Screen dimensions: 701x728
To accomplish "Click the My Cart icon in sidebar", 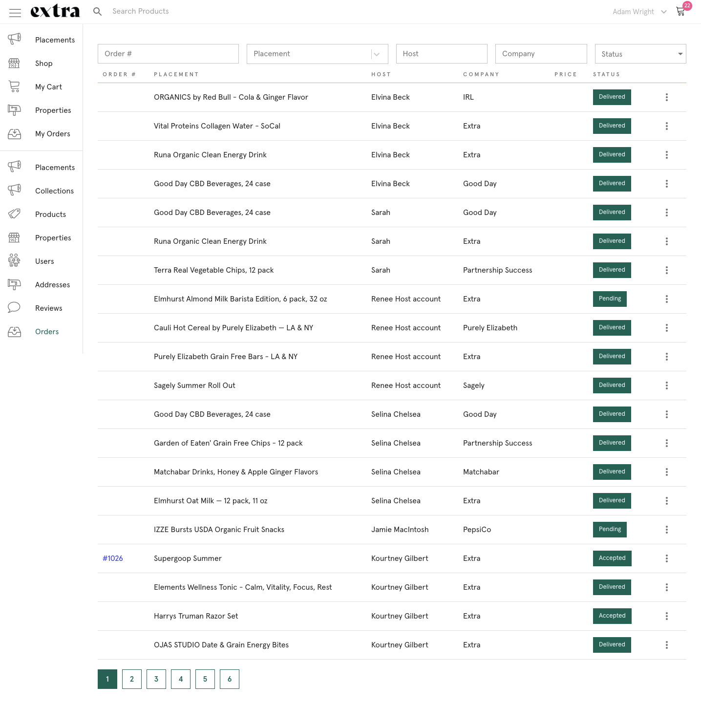I will 15,86.
